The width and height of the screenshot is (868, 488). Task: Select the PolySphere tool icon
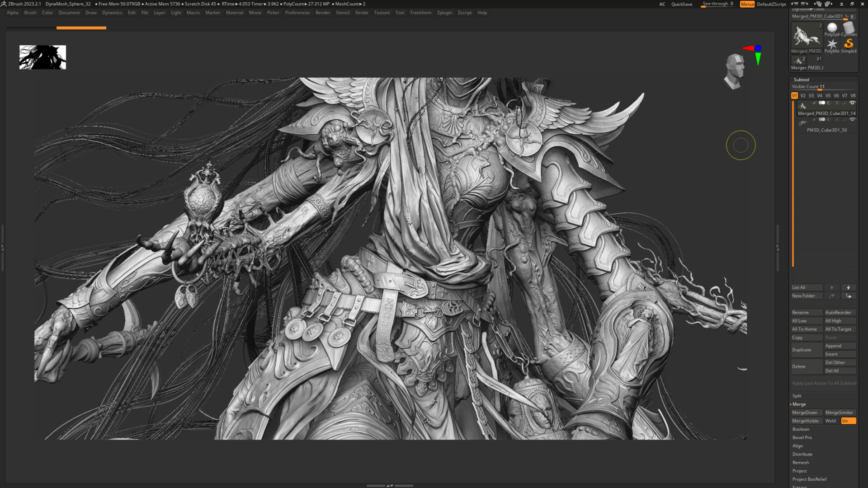click(832, 28)
